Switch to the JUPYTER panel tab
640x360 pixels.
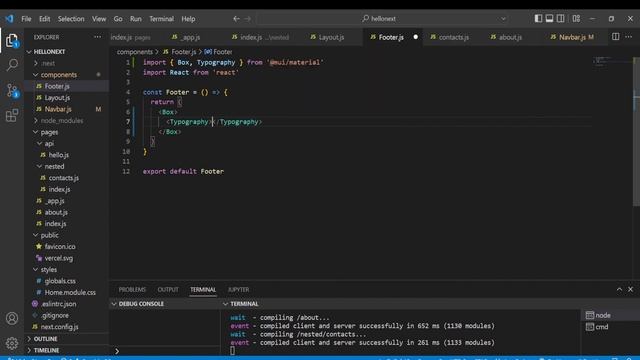[x=238, y=289]
